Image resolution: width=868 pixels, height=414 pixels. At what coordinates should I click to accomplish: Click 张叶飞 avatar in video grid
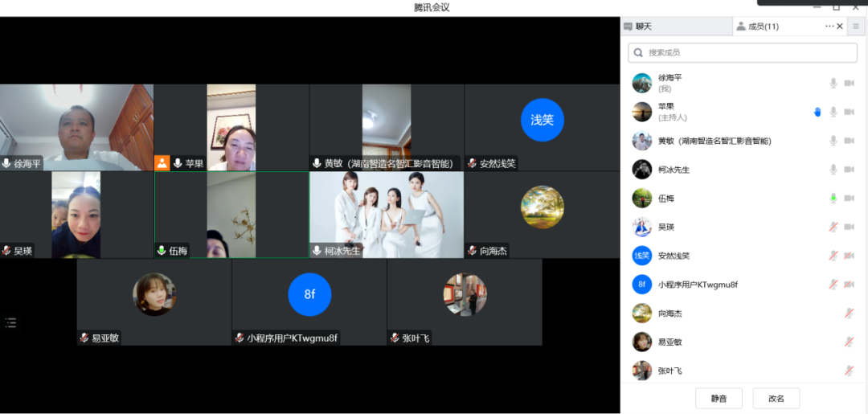pyautogui.click(x=465, y=294)
